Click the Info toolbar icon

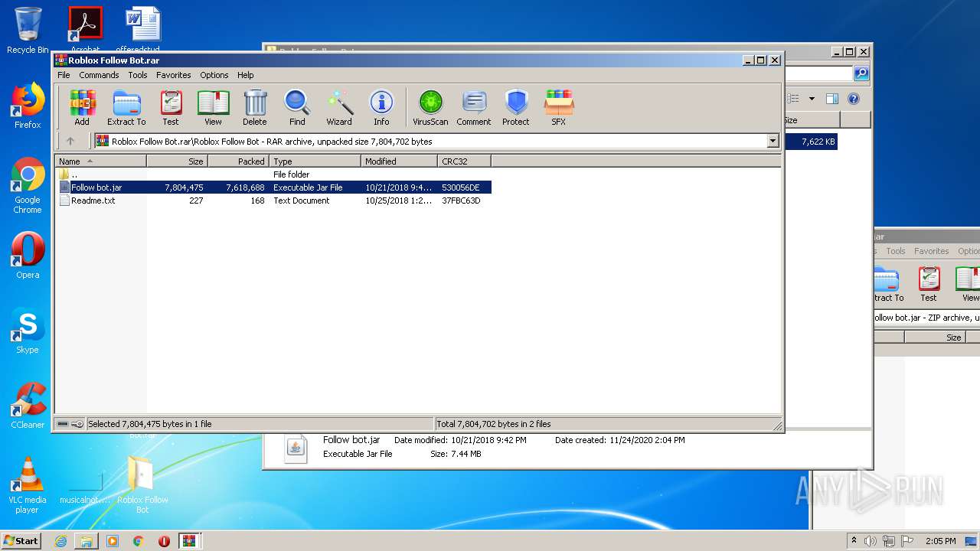pos(381,108)
